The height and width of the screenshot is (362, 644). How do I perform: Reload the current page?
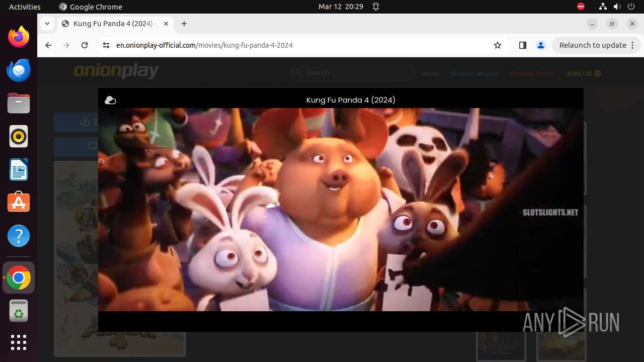point(85,45)
